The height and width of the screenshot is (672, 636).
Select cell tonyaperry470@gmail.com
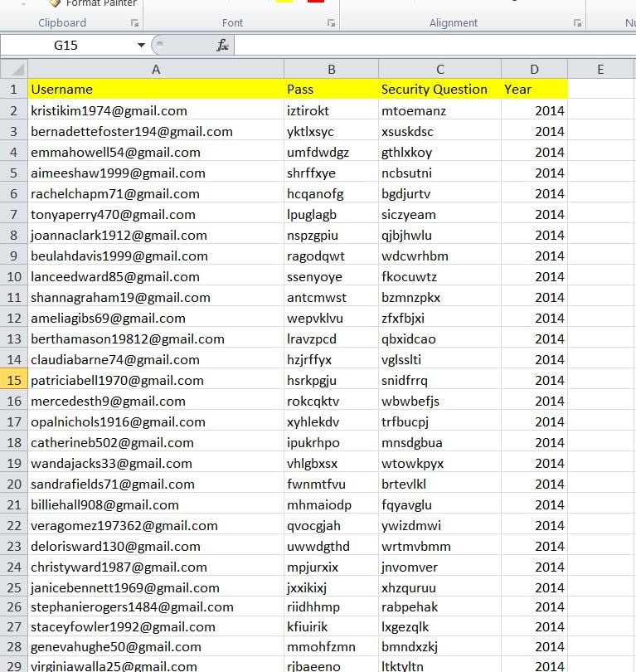pos(156,214)
